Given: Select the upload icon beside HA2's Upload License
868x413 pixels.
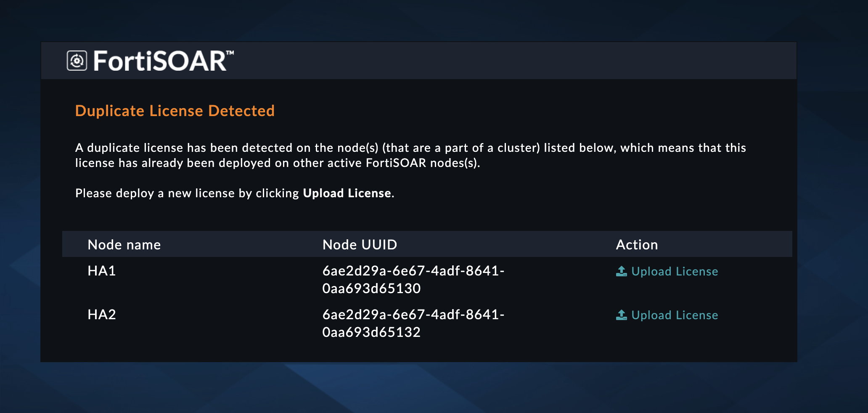Looking at the screenshot, I should click(x=621, y=315).
